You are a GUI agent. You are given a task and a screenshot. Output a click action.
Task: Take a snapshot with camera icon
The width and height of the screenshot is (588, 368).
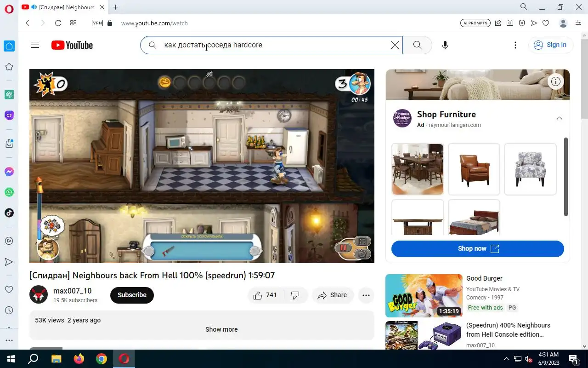[x=510, y=23]
